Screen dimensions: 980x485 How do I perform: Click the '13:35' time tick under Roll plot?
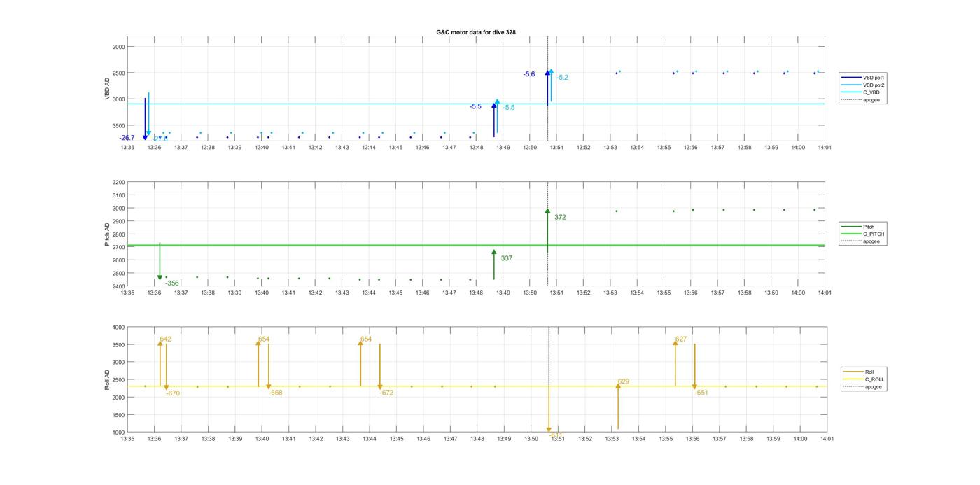(127, 439)
